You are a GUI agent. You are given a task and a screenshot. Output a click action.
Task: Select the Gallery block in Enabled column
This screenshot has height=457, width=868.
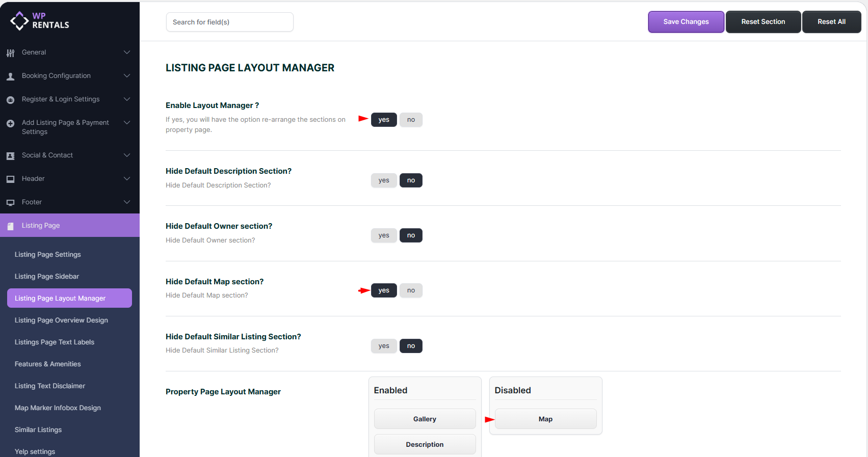[x=425, y=419]
